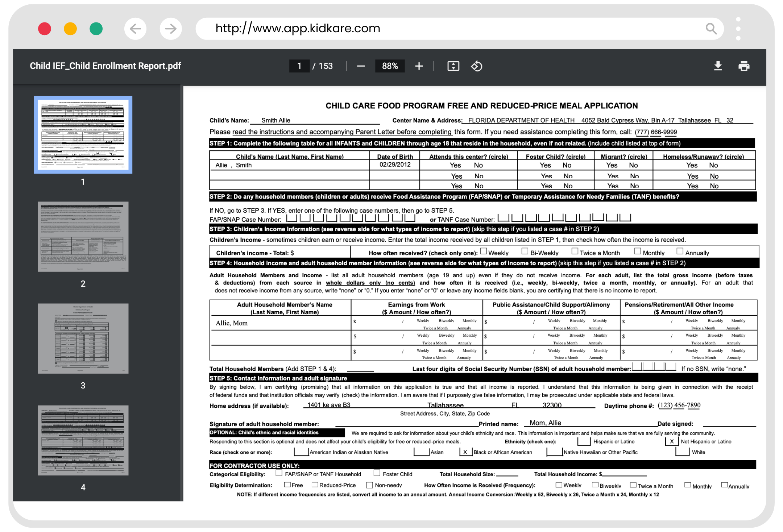
Task: Click the search magnifier in address bar
Action: [711, 29]
